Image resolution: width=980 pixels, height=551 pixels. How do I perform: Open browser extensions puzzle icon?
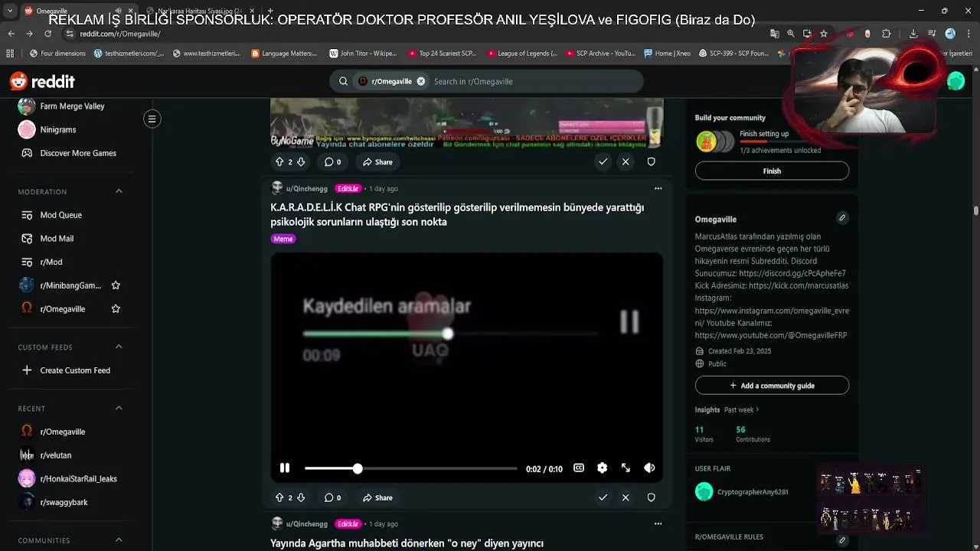(x=887, y=34)
